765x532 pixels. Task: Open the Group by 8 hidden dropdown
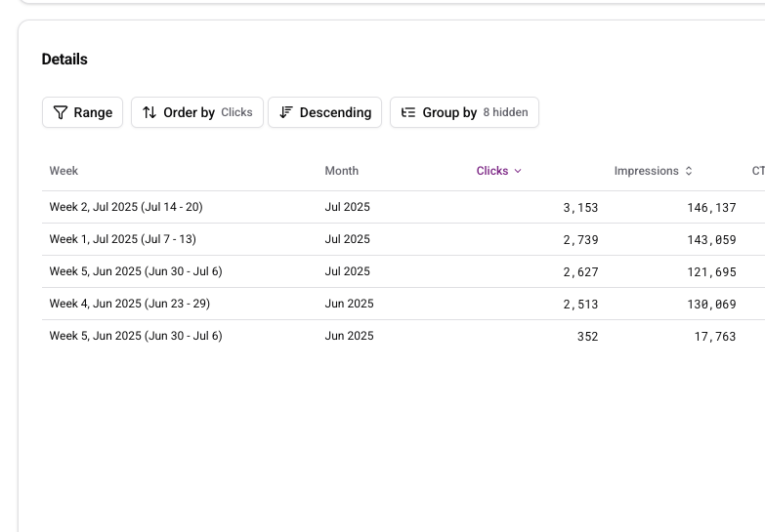(464, 112)
